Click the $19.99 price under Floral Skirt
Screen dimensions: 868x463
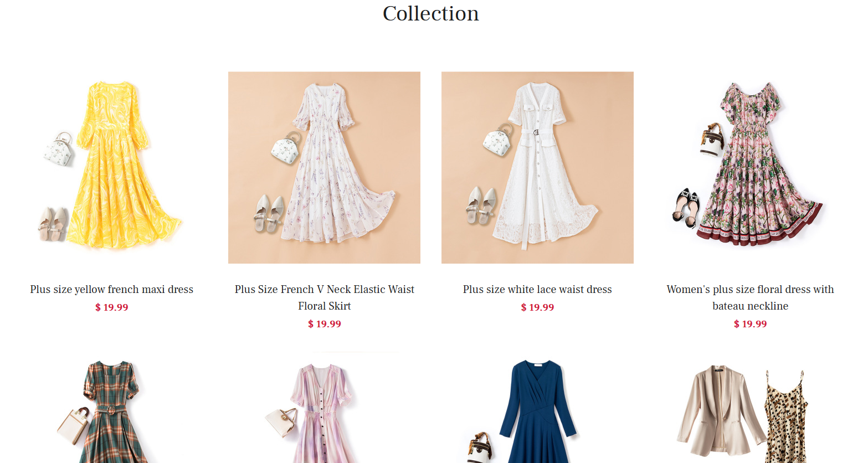(x=324, y=324)
